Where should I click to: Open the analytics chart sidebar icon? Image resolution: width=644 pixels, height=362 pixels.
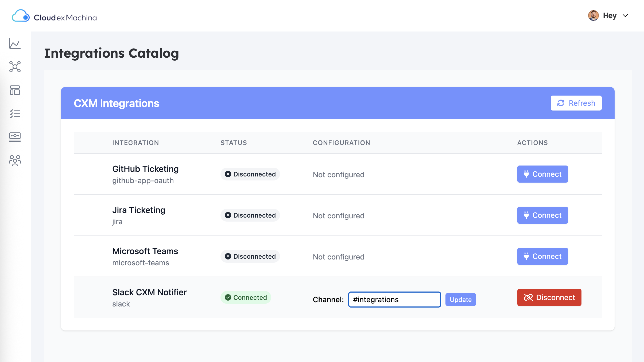15,43
